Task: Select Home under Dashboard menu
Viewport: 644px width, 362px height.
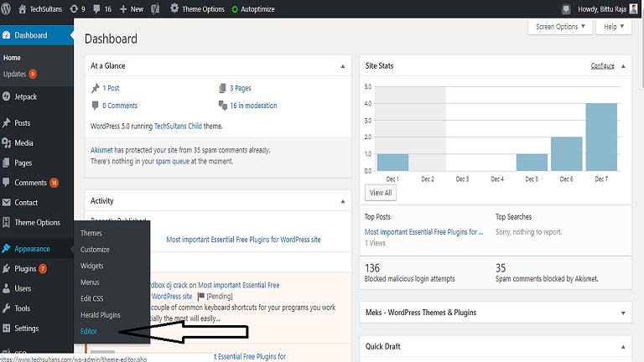Action: coord(12,58)
